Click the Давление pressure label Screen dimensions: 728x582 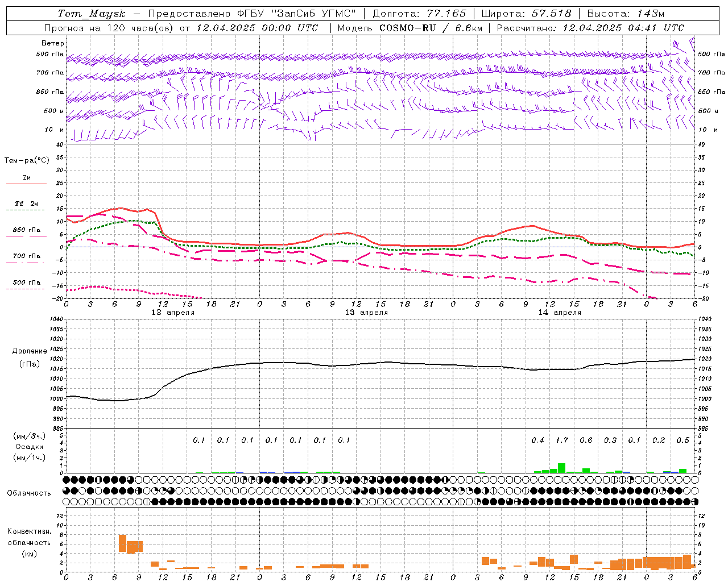coord(30,351)
